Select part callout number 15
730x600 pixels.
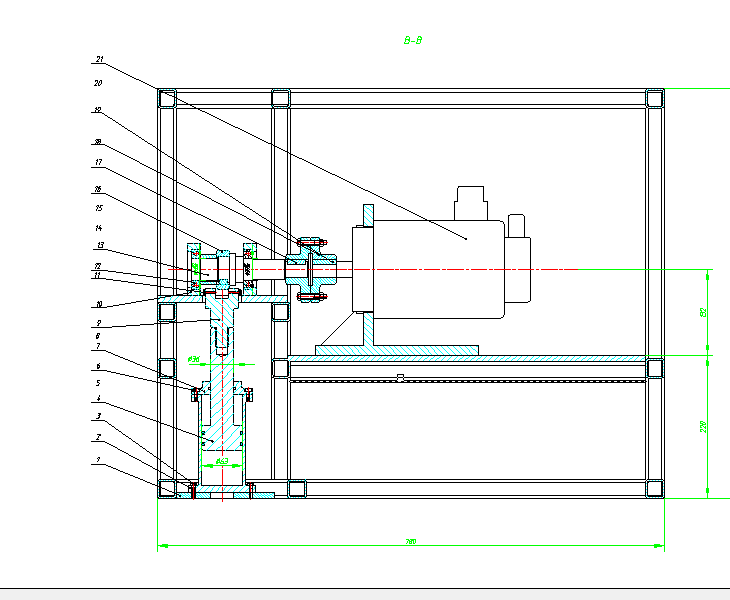98,208
